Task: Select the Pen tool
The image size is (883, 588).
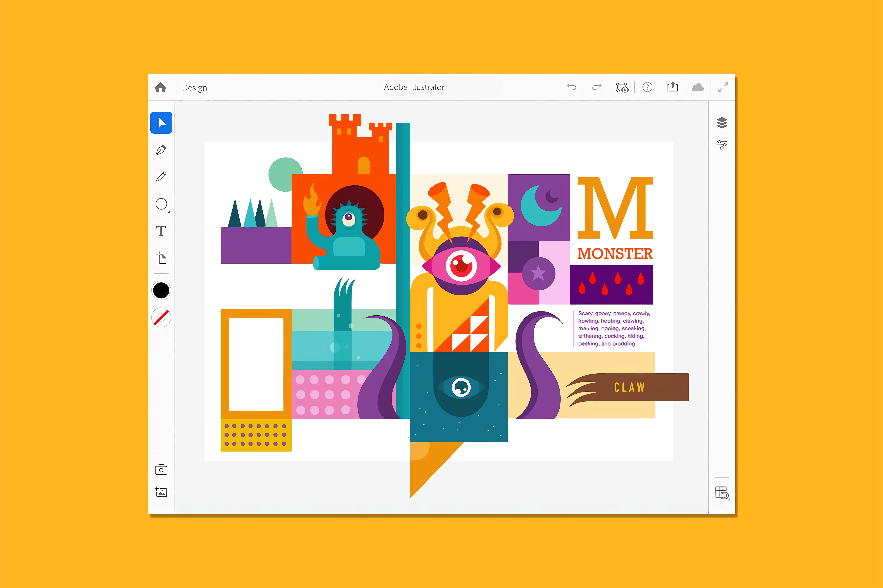Action: (x=161, y=150)
